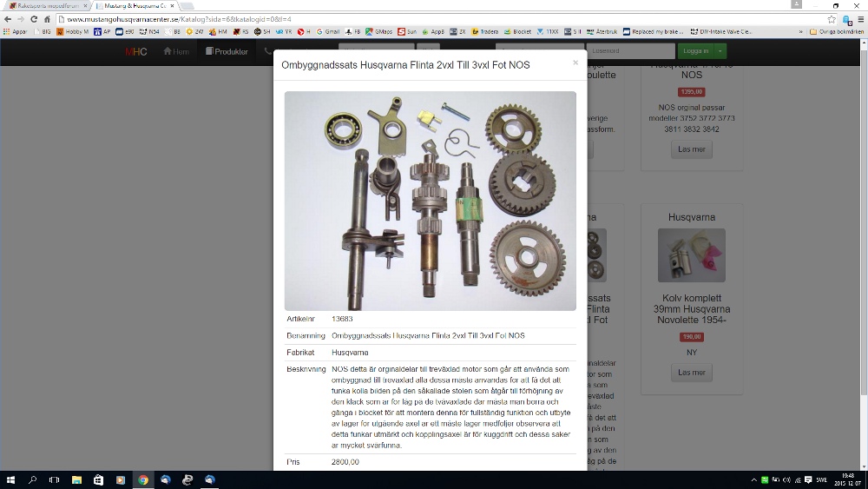Screen dimensions: 868x489
Task: Open the 'Replaced my brake' bookmark
Action: 654,31
